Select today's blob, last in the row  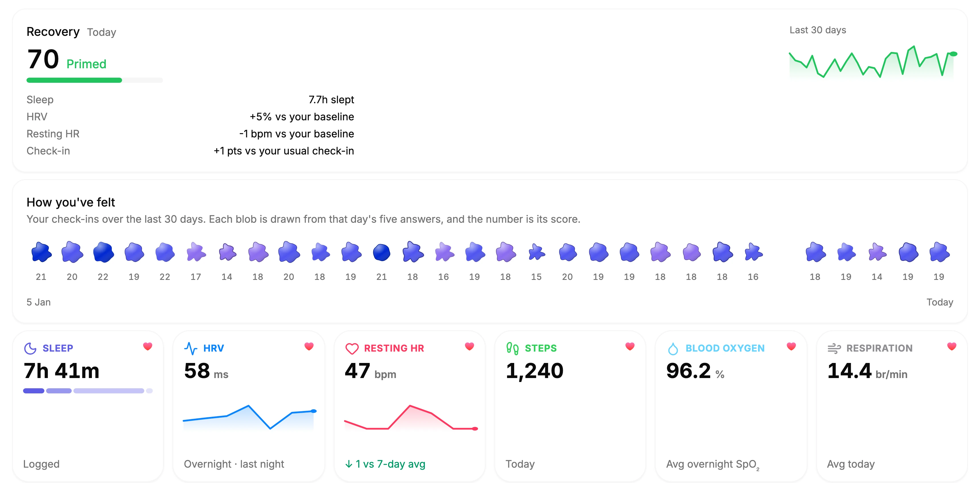coord(939,252)
